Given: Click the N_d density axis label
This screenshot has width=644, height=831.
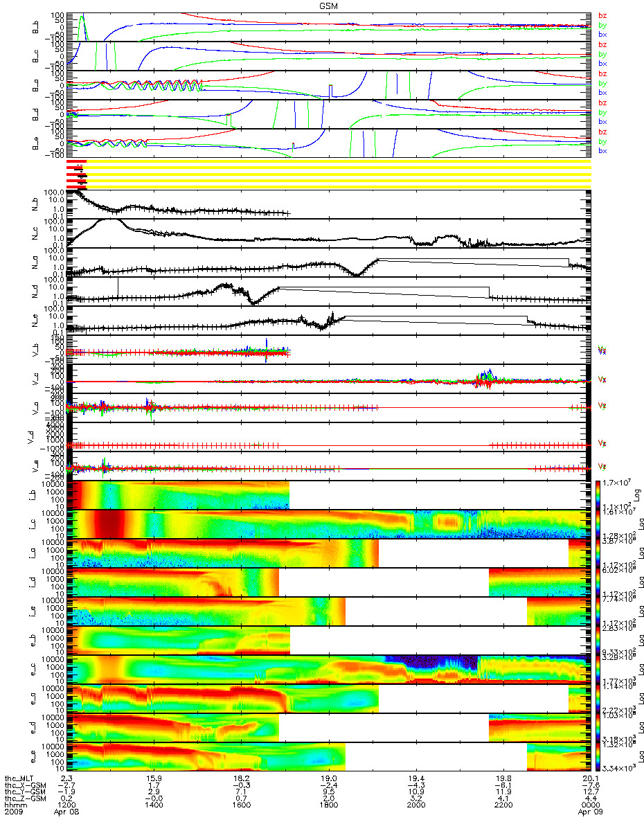Looking at the screenshot, I should (x=35, y=290).
